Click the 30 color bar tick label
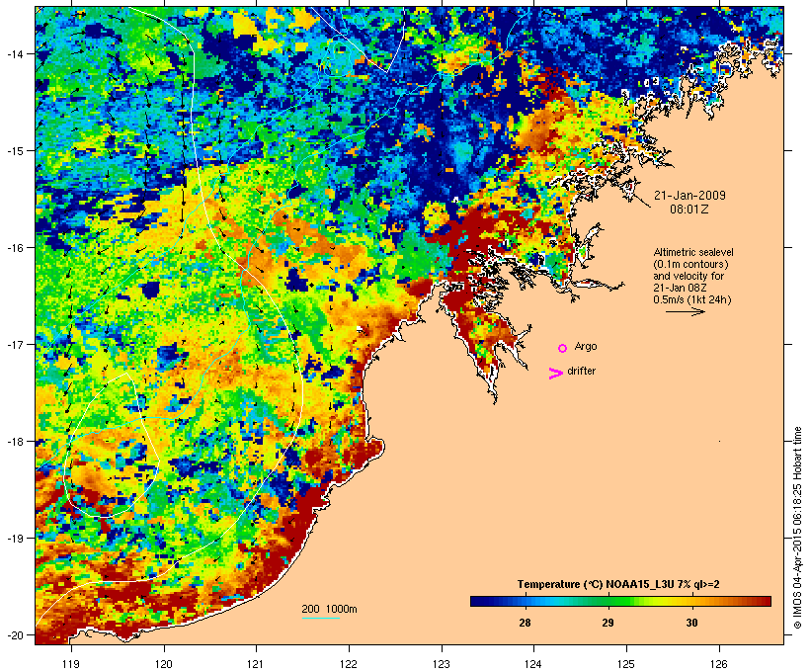This screenshot has width=810, height=672. pyautogui.click(x=691, y=623)
